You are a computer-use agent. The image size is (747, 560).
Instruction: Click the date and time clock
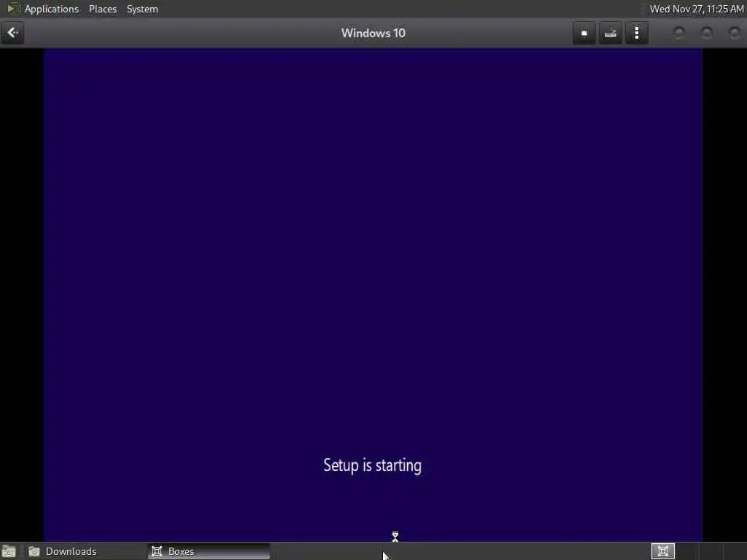697,9
